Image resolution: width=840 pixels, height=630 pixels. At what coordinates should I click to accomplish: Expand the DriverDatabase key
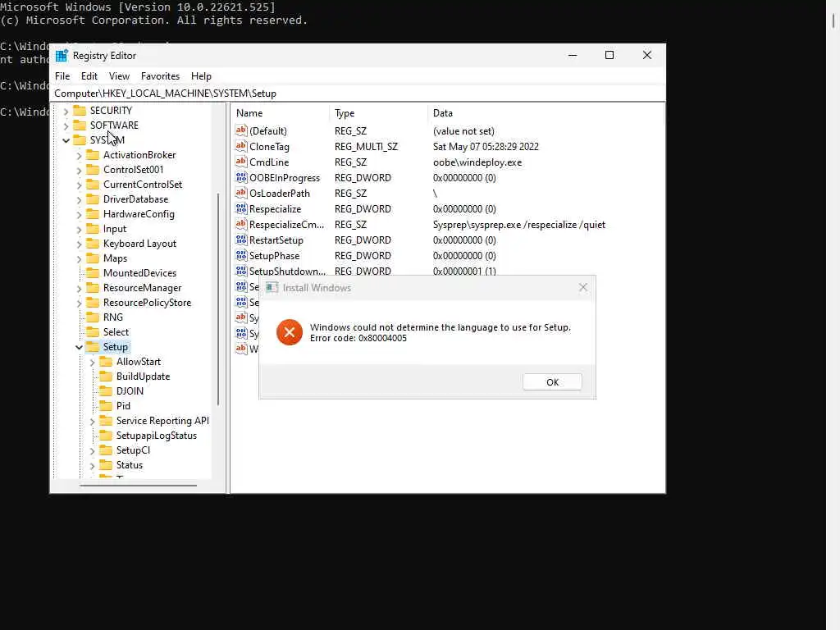80,200
